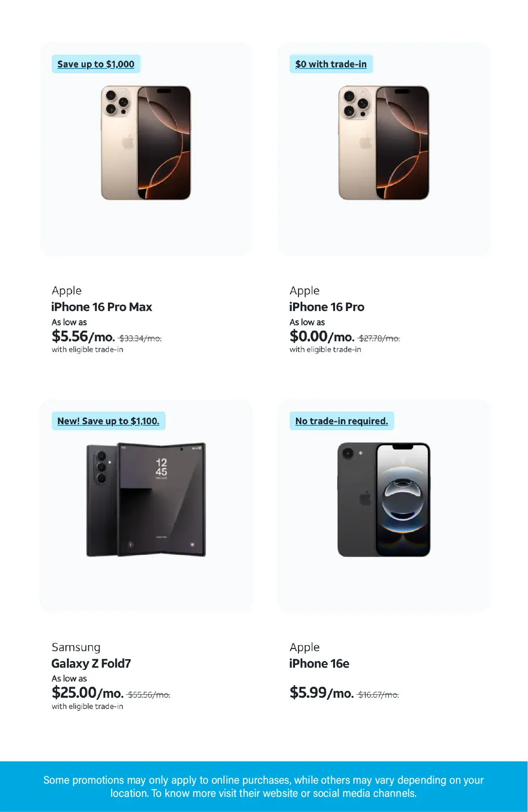Click the blue promotions disclaimer banner
The image size is (528, 812).
pos(264,787)
